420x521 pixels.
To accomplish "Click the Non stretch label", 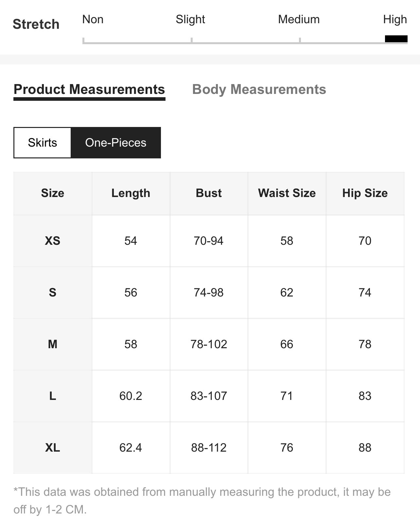I will pyautogui.click(x=93, y=19).
